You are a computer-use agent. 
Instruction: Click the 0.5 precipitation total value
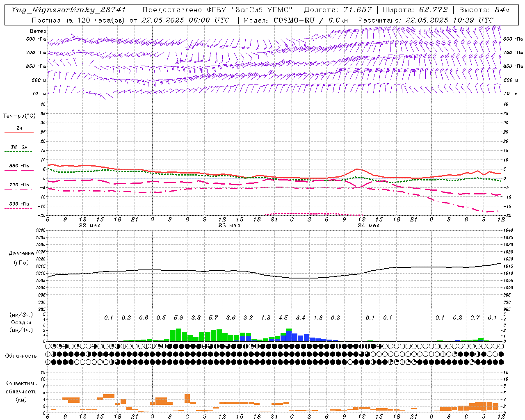[x=161, y=318]
